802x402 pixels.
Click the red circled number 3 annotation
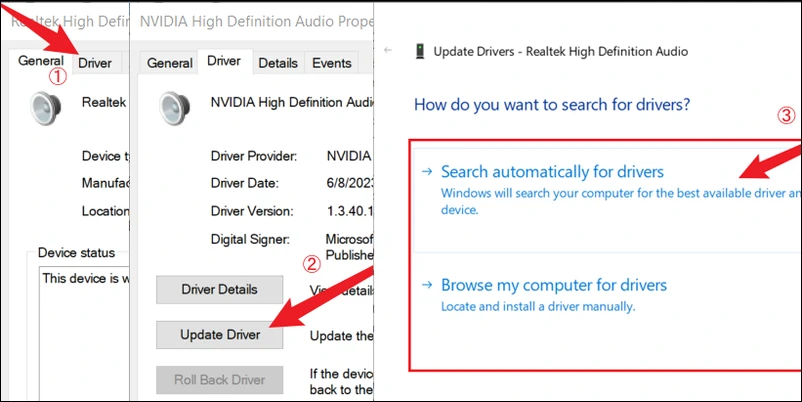[786, 114]
